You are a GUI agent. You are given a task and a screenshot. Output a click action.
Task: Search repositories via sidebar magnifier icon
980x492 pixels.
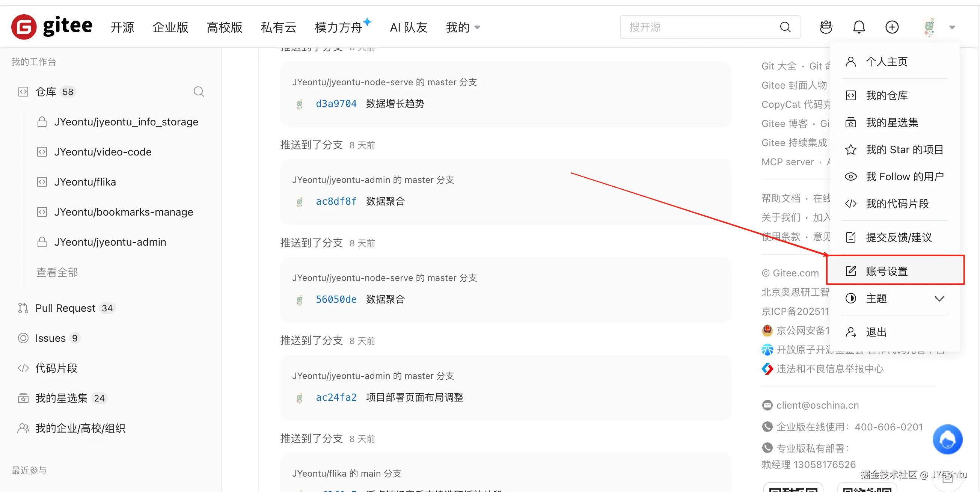[x=199, y=92]
